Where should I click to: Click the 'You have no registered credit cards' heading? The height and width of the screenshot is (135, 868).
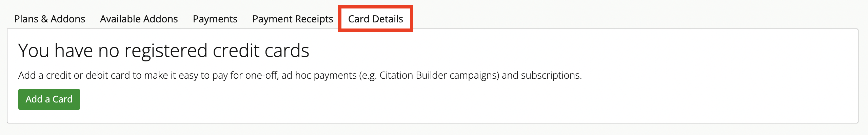point(164,51)
